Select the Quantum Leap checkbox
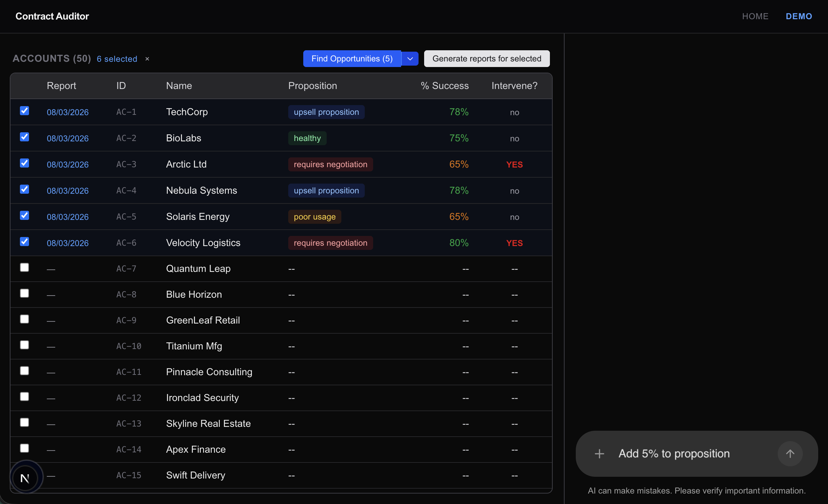 24,267
